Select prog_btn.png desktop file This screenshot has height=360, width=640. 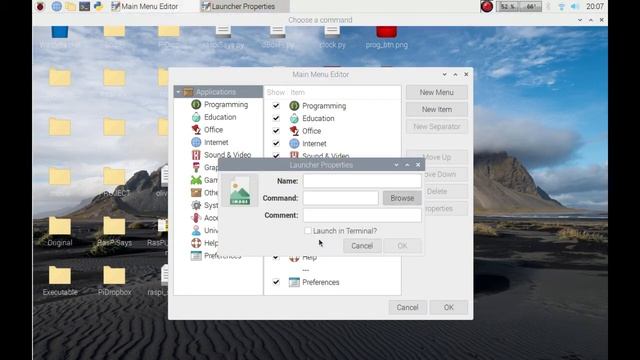tap(387, 38)
